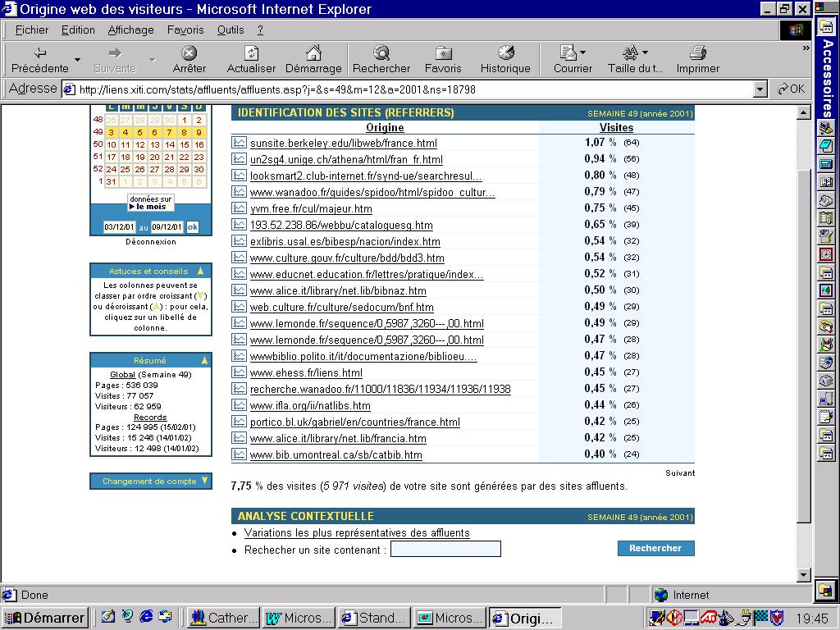This screenshot has width=840, height=630.
Task: Open chart icon for un2sg4.unige.ch row
Action: (x=239, y=159)
